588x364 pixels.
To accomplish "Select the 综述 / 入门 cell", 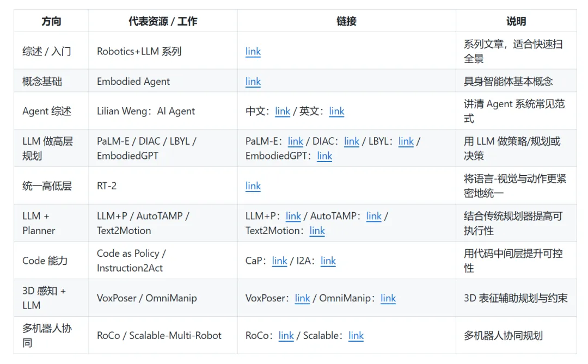I will (51, 51).
